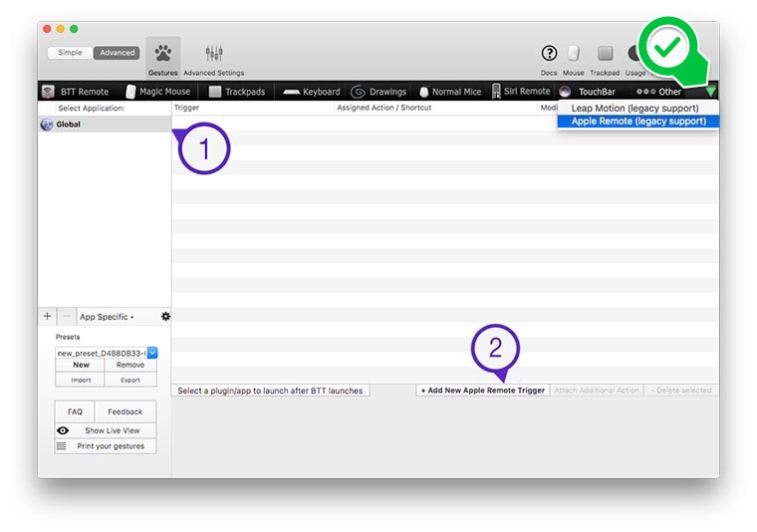
Task: Select a plugin/app to launch after BTT
Action: pos(270,391)
